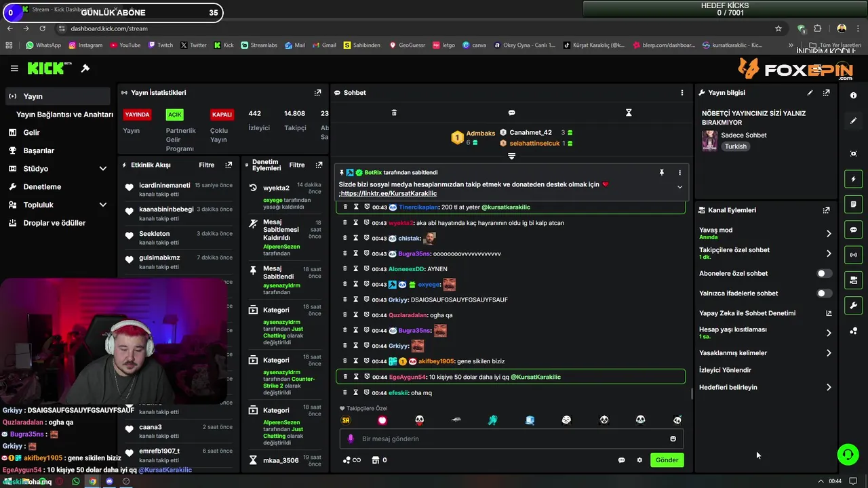Expand the Stüdyo sidebar section
The width and height of the screenshot is (868, 488).
click(103, 169)
